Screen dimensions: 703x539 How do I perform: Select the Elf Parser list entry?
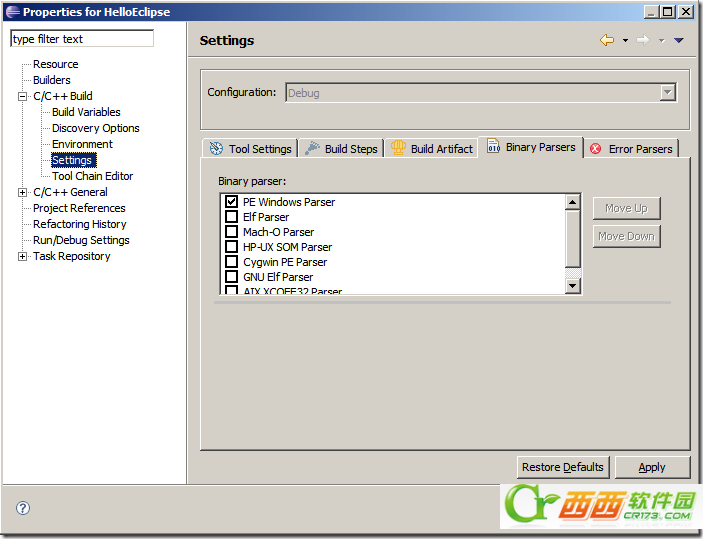(266, 217)
